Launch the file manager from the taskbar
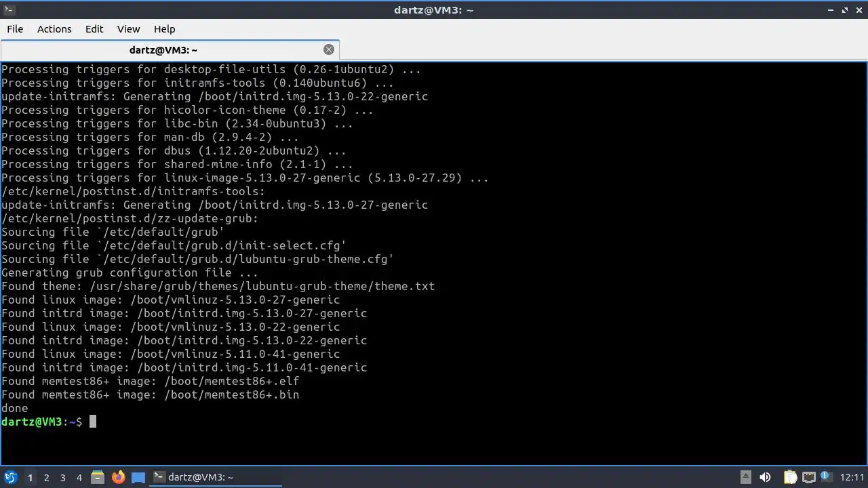 click(97, 477)
